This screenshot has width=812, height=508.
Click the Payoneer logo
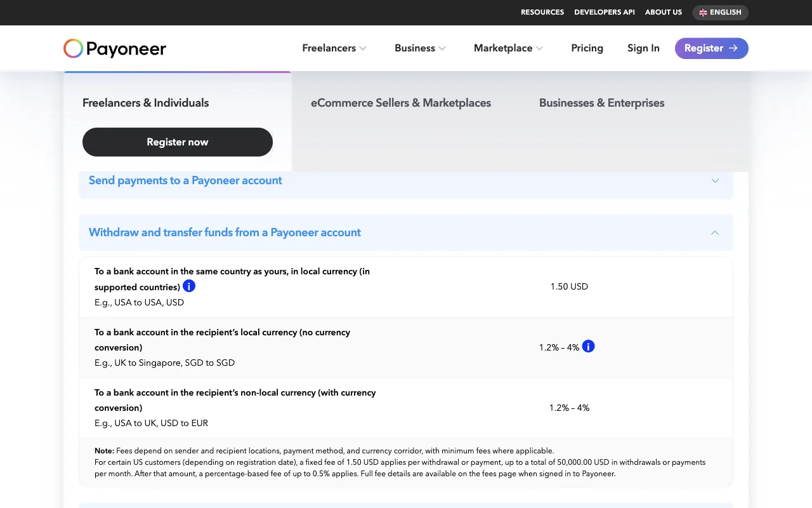tap(115, 48)
